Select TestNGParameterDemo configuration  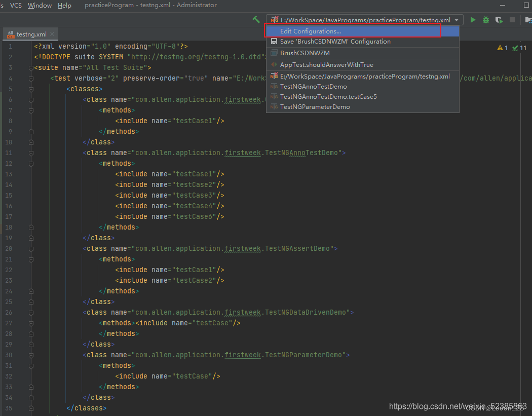pos(362,107)
